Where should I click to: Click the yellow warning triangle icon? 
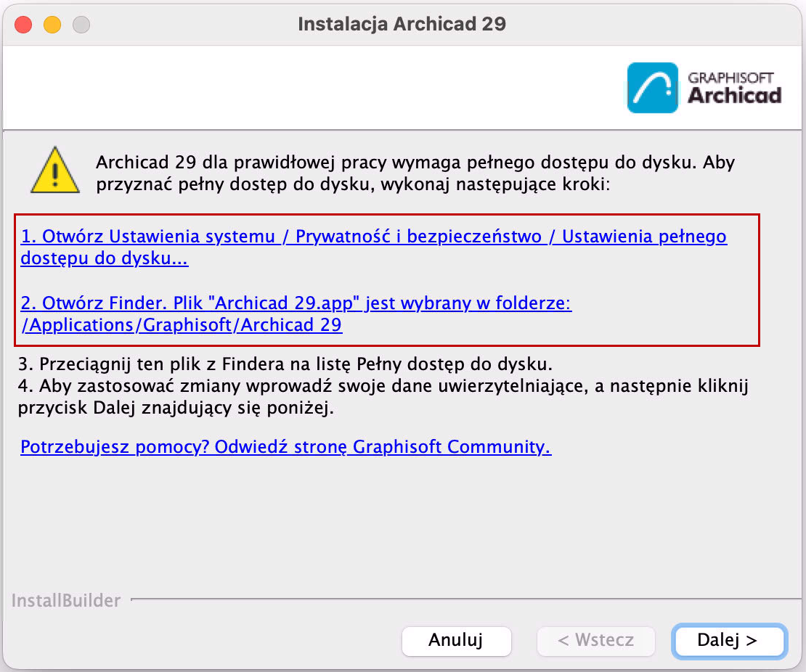coord(55,171)
